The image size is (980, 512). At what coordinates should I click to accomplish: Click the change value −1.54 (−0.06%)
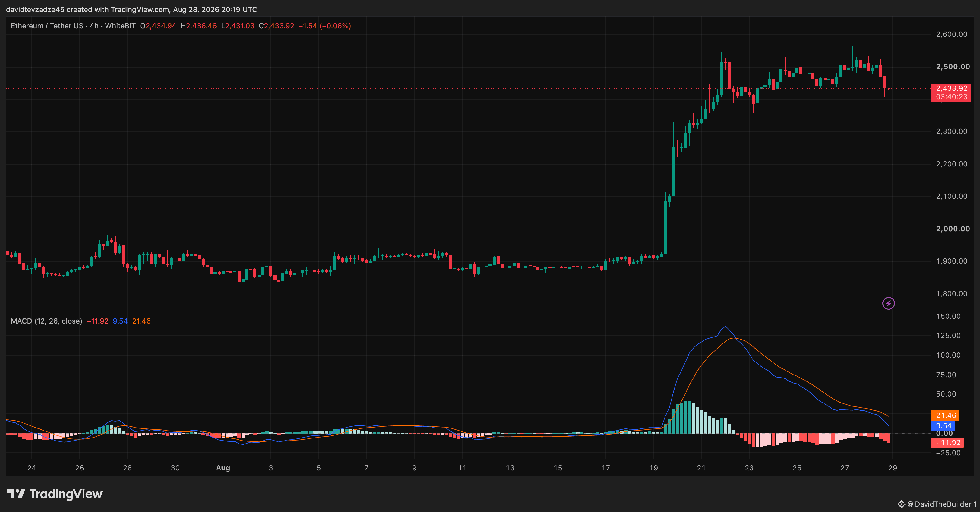(x=325, y=26)
